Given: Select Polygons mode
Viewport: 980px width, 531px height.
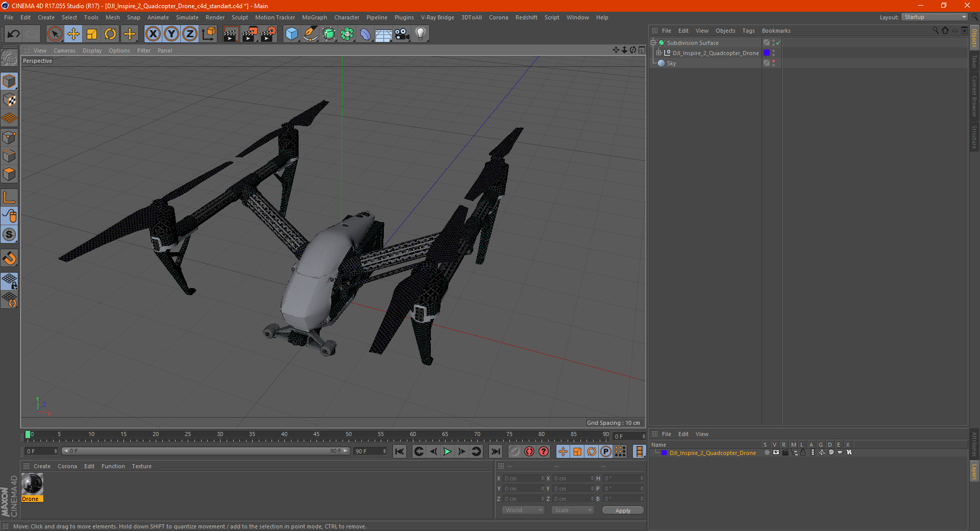Looking at the screenshot, I should click(9, 174).
